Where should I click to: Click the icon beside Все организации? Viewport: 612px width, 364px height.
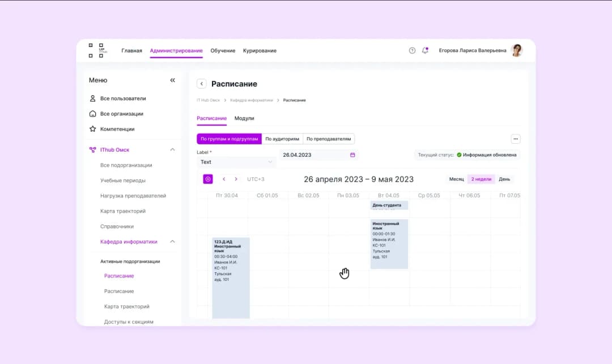pos(92,114)
